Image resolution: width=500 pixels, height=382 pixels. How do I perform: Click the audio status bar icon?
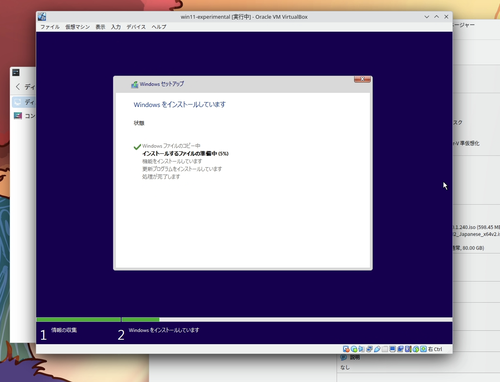[361, 349]
